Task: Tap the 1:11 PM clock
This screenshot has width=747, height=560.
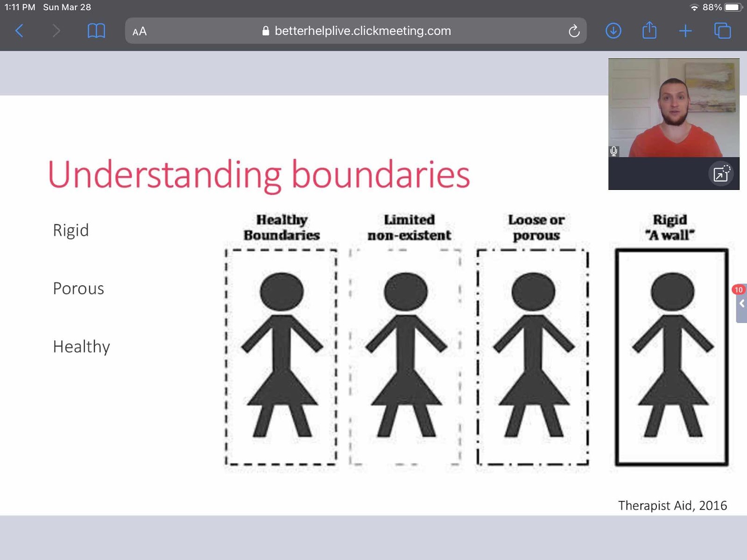Action: (20, 7)
